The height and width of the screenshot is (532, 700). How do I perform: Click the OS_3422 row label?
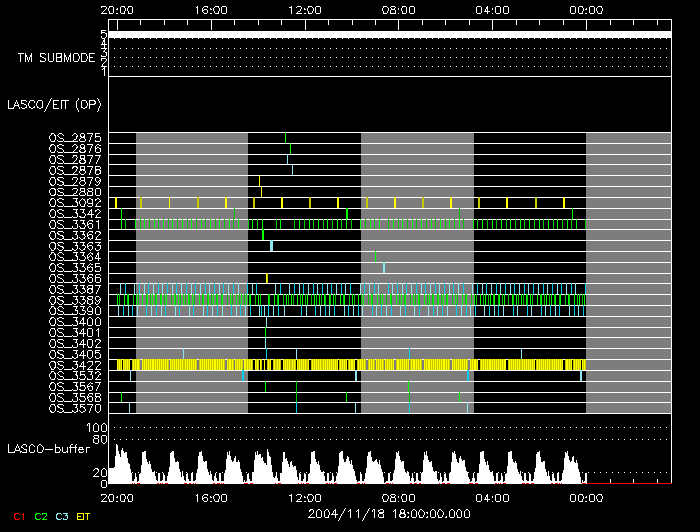coord(74,365)
